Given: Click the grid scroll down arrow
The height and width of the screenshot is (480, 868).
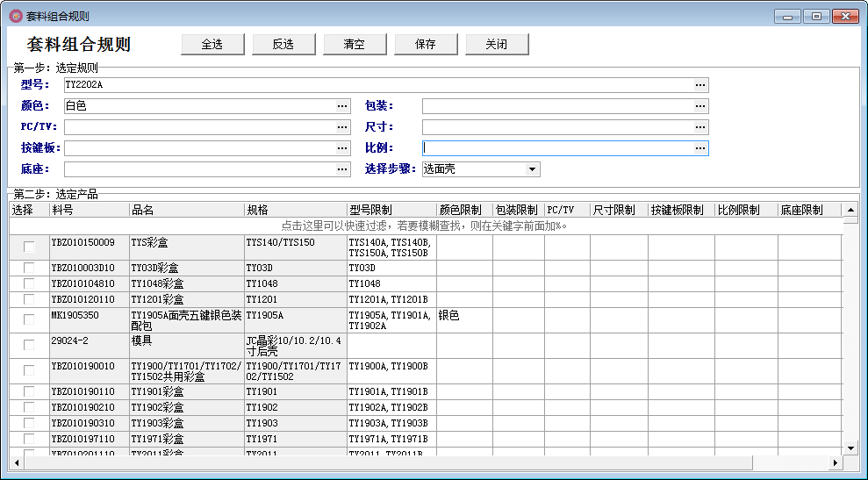Looking at the screenshot, I should coord(850,448).
